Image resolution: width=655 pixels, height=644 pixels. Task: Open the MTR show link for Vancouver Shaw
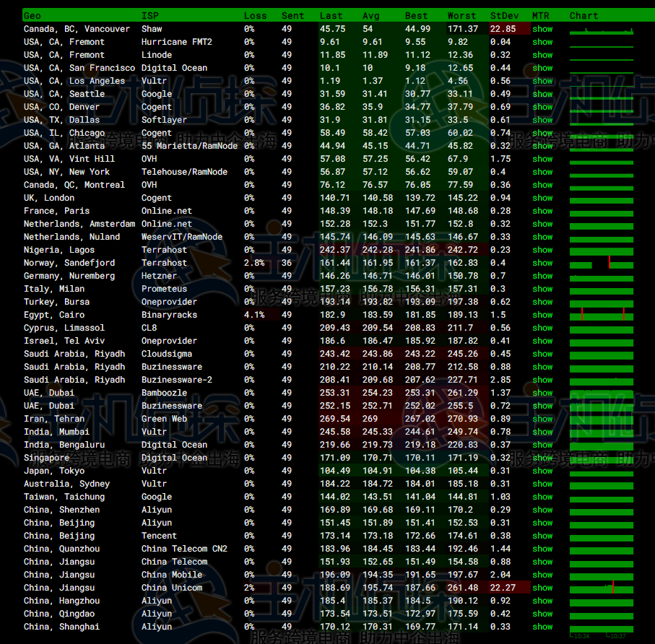pos(542,29)
